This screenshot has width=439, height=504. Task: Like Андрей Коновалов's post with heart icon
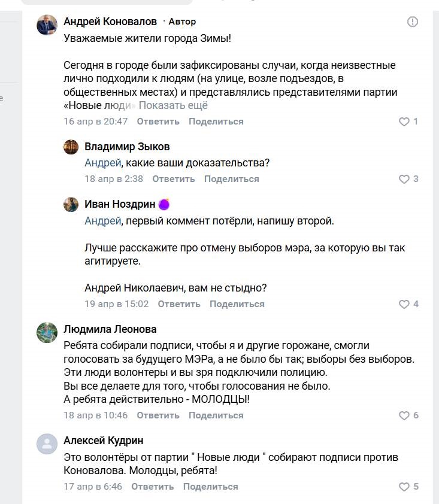click(404, 122)
